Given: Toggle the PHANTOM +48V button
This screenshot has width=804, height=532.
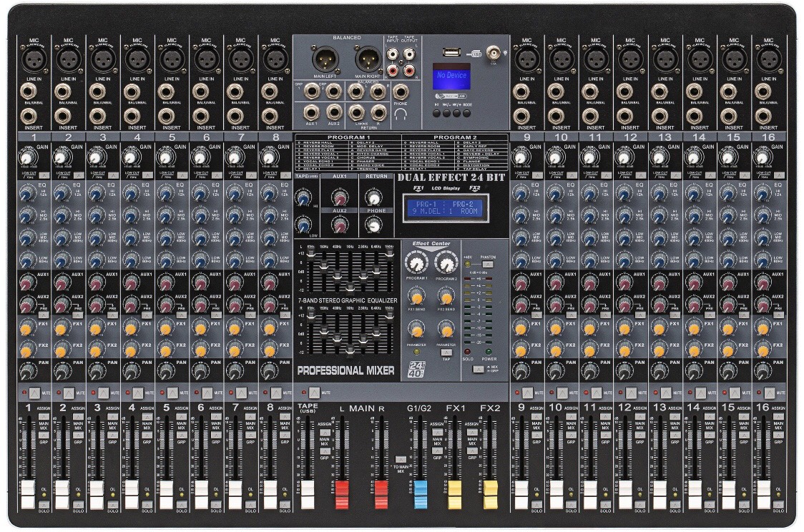Looking at the screenshot, I should click(487, 265).
